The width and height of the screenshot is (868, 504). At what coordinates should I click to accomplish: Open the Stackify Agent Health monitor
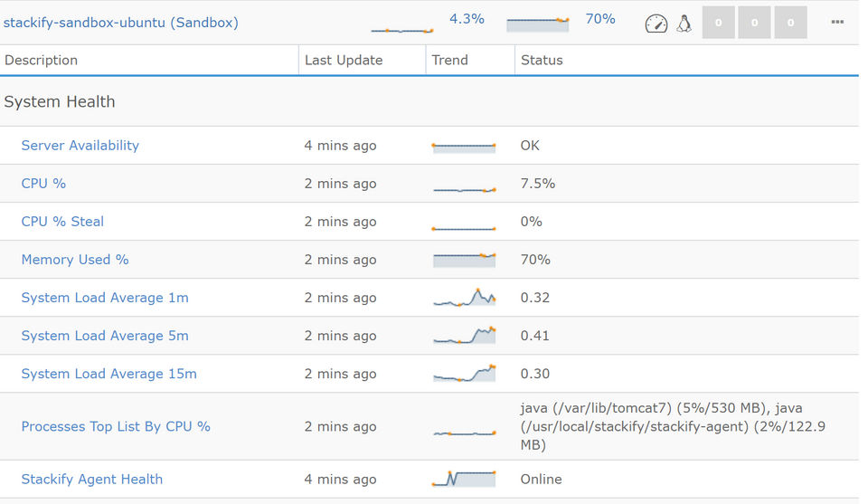pos(92,480)
